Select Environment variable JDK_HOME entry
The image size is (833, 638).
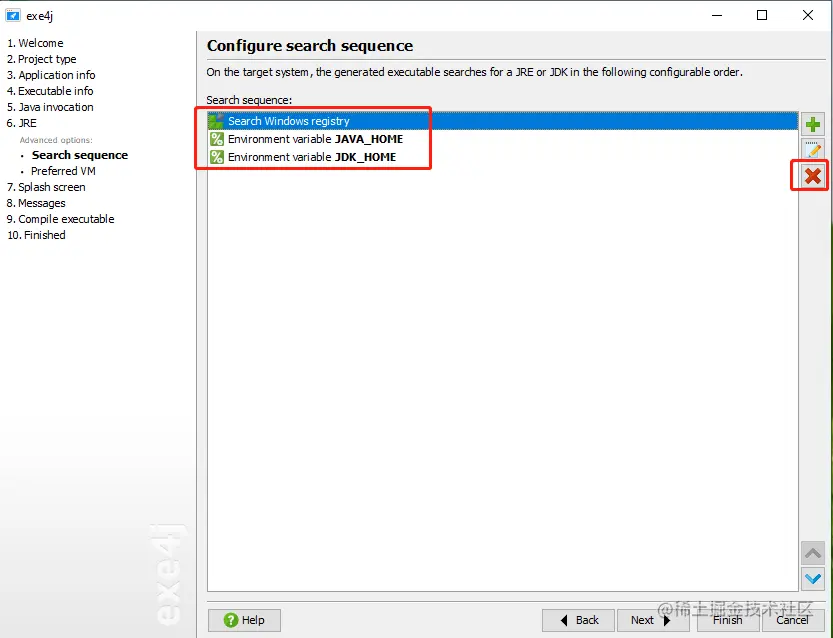point(503,157)
